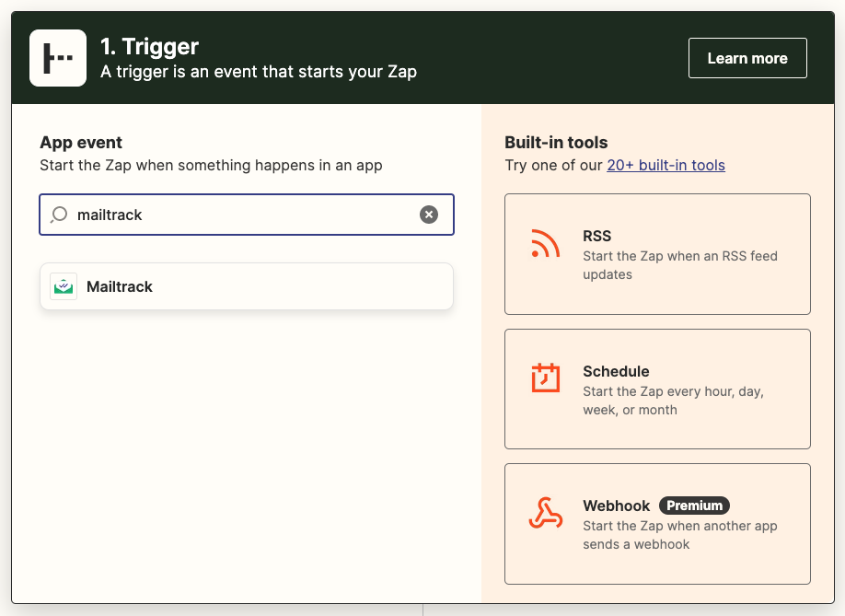Select the Mailtrack envelope icon
Screen dimensions: 845x616
point(64,286)
